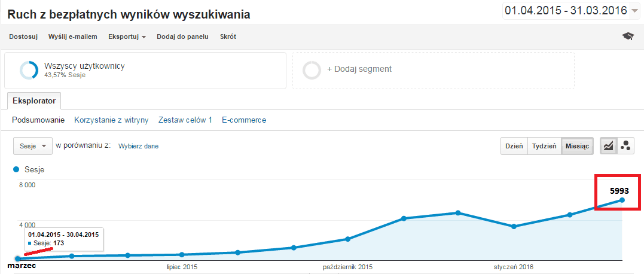
Task: Open the Sesje metric dropdown
Action: (x=33, y=146)
